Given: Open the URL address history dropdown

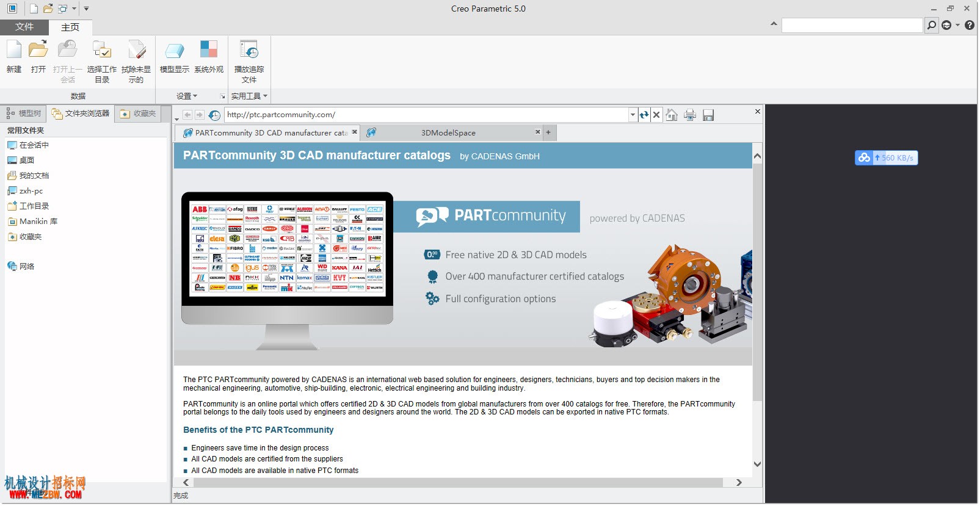Looking at the screenshot, I should 633,115.
